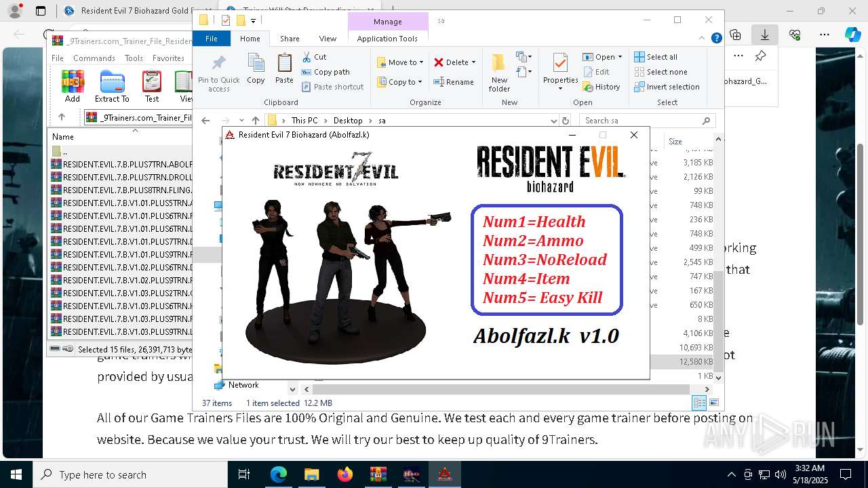868x488 pixels.
Task: Refresh the Explorer address bar
Action: pos(566,121)
